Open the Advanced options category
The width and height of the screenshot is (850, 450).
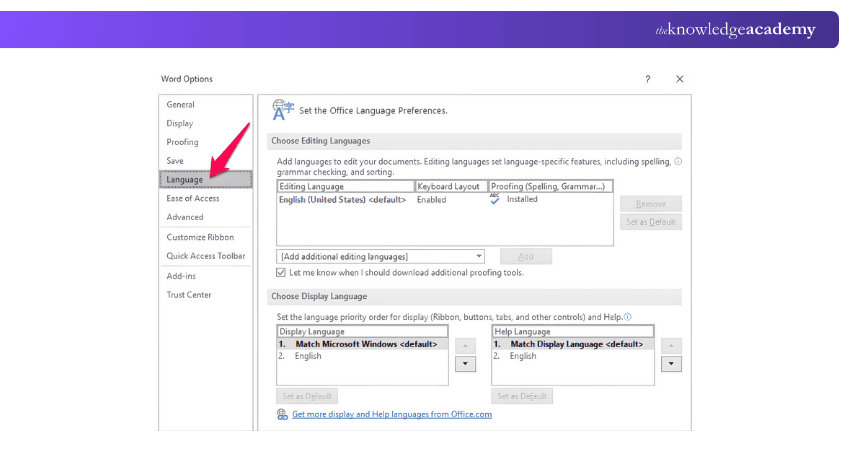(x=185, y=217)
